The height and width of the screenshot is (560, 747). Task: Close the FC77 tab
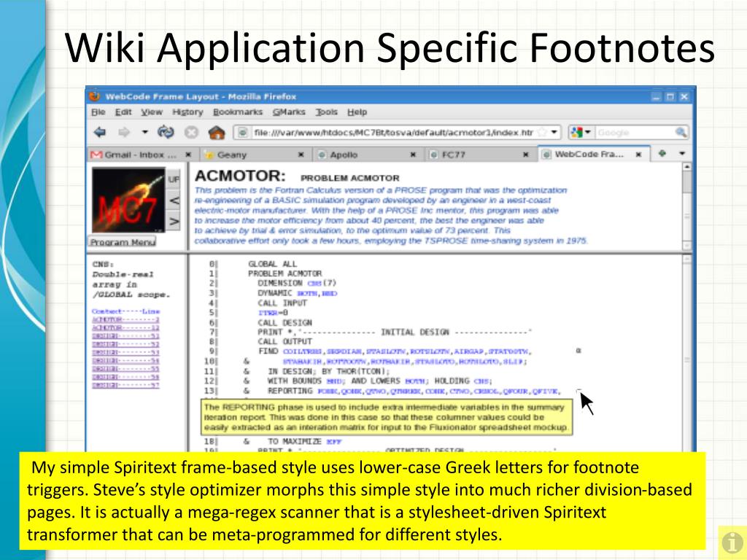click(525, 155)
